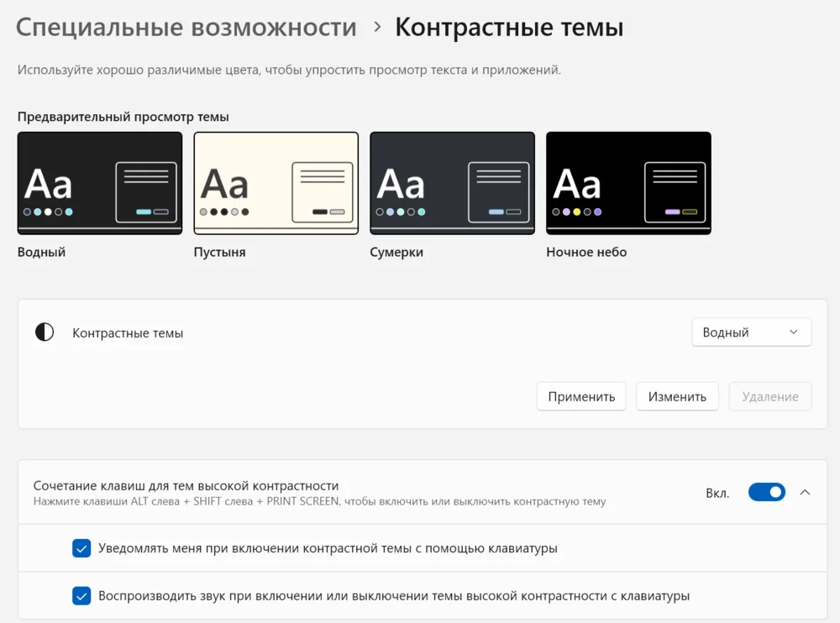Click the Контрастные темы breadcrumb title
The height and width of the screenshot is (623, 840).
point(509,28)
